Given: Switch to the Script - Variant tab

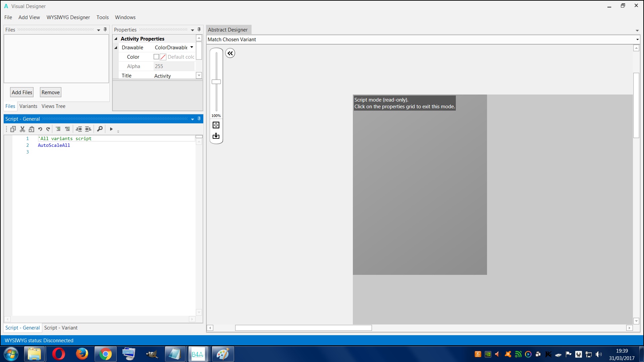Looking at the screenshot, I should tap(61, 328).
